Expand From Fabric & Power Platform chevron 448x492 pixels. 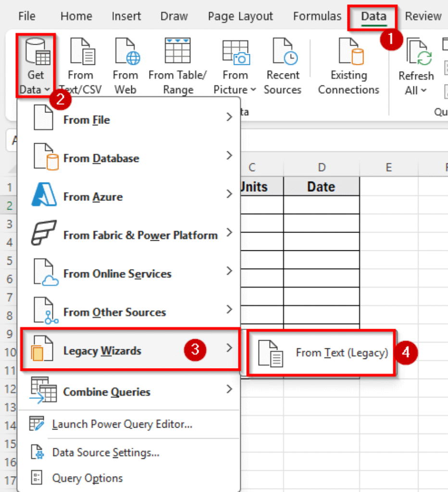click(x=229, y=233)
